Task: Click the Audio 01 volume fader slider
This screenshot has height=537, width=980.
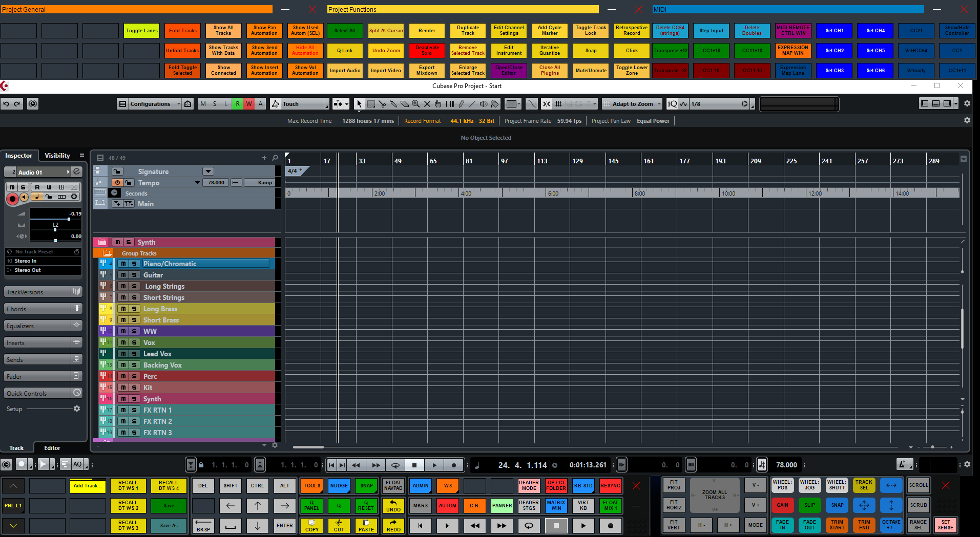Action: [x=69, y=219]
